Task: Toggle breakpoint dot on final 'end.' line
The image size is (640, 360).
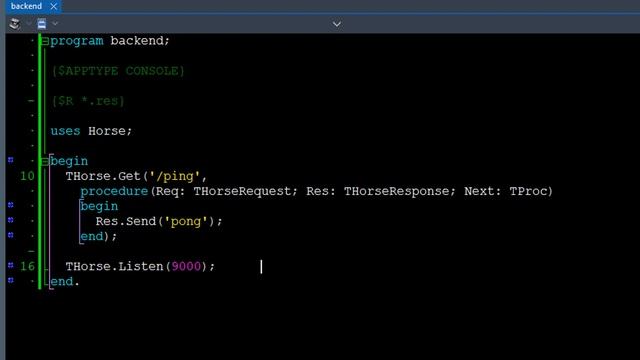Action: (11, 280)
